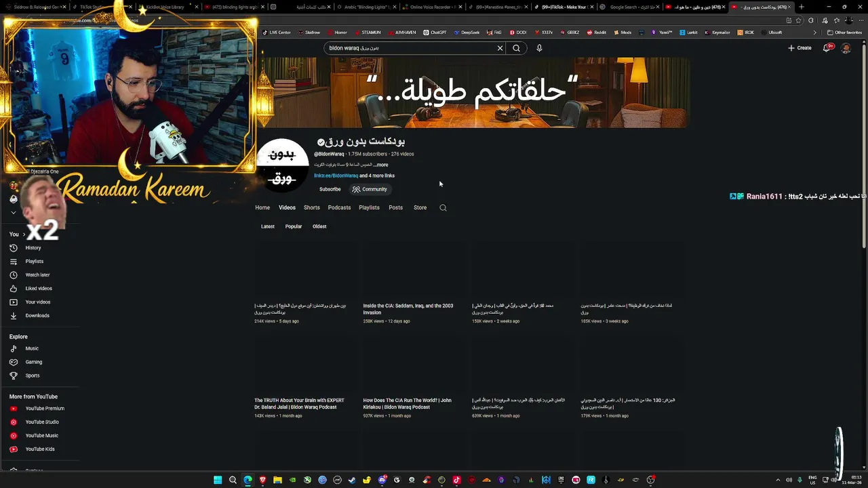Open File Explorer from the taskbar

coord(277,480)
